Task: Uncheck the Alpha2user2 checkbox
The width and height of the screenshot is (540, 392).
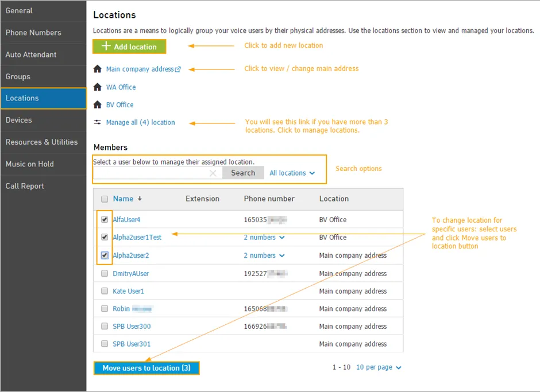Action: click(x=105, y=255)
